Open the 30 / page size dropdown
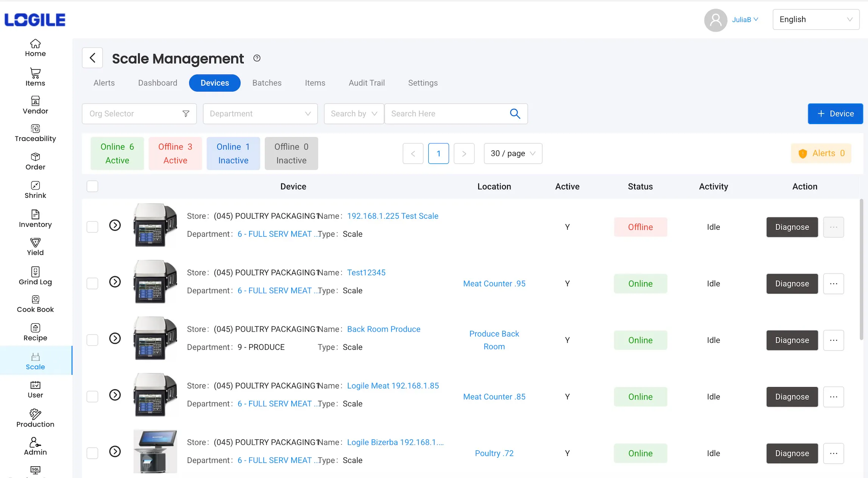The height and width of the screenshot is (478, 868). coord(513,154)
